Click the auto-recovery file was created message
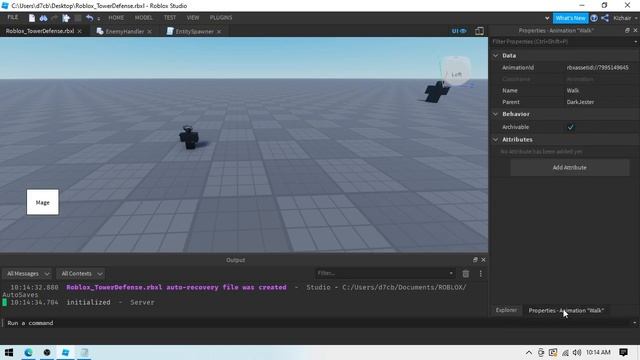Image resolution: width=640 pixels, height=360 pixels. (x=176, y=287)
